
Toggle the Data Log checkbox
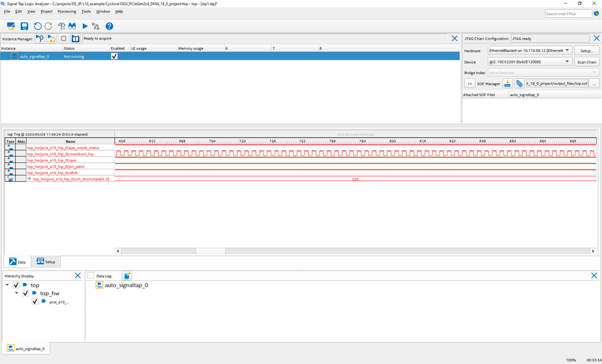90,275
